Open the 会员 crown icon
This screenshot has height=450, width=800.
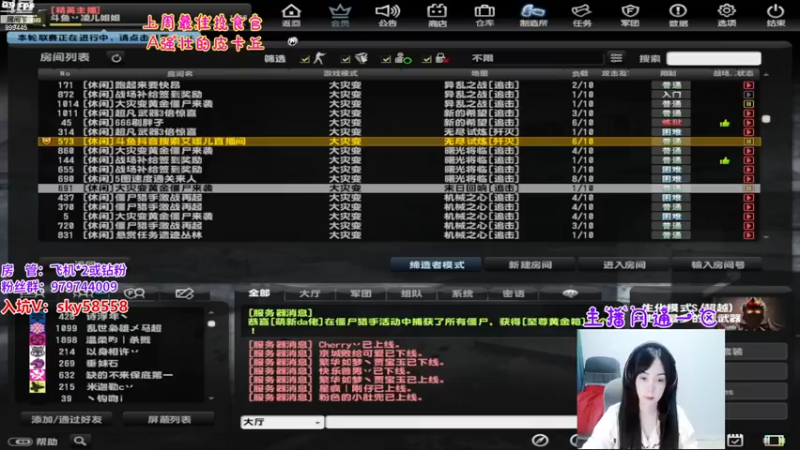(x=340, y=15)
